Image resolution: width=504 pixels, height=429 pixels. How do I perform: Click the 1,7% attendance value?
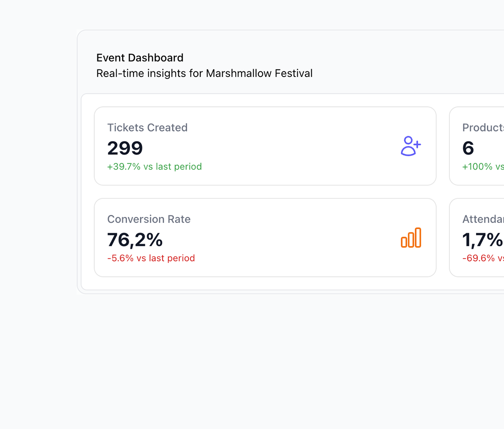tap(482, 240)
